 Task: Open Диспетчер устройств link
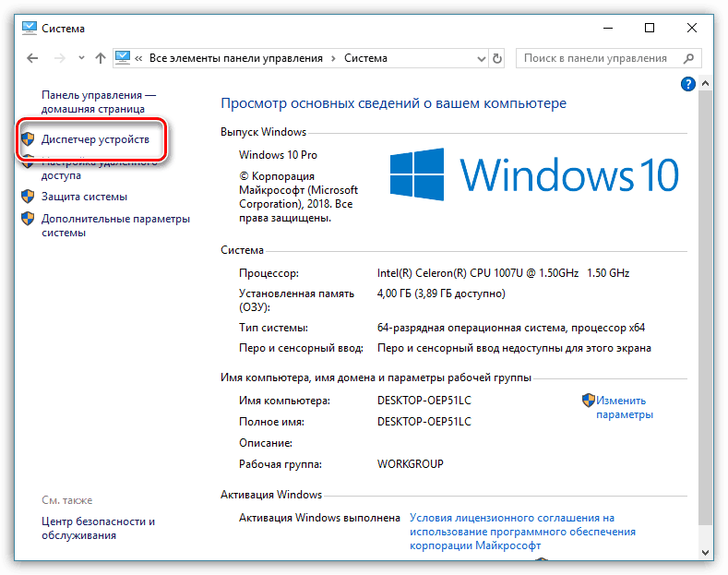[95, 139]
